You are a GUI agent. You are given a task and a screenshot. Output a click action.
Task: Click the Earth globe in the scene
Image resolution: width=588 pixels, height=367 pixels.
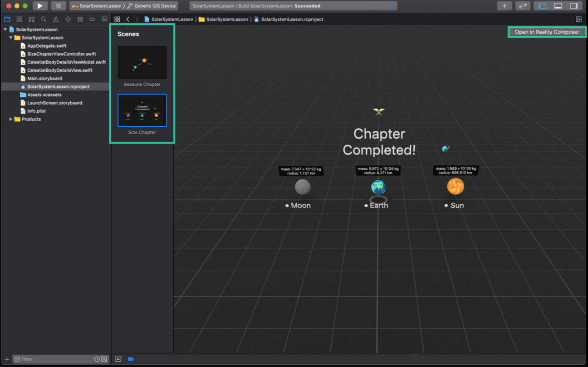[378, 187]
